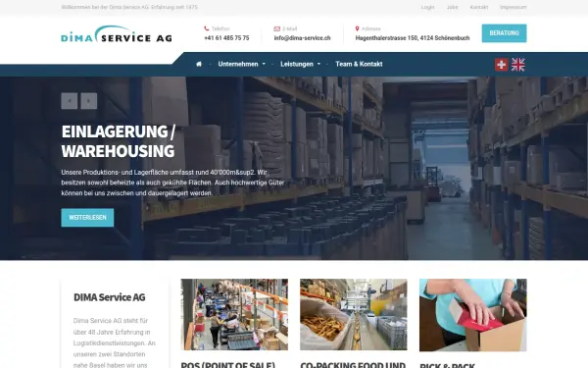Click the Beratung button
This screenshot has height=368, width=588.
tap(504, 33)
